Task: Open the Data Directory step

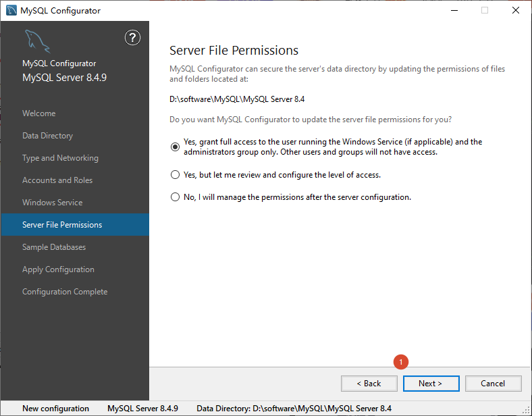Action: tap(47, 136)
